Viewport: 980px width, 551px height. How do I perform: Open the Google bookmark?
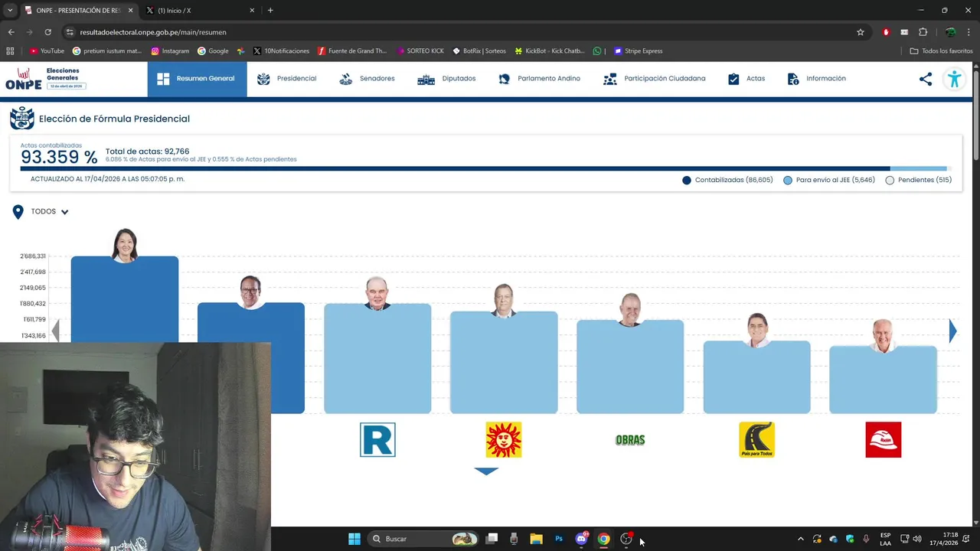tap(213, 51)
